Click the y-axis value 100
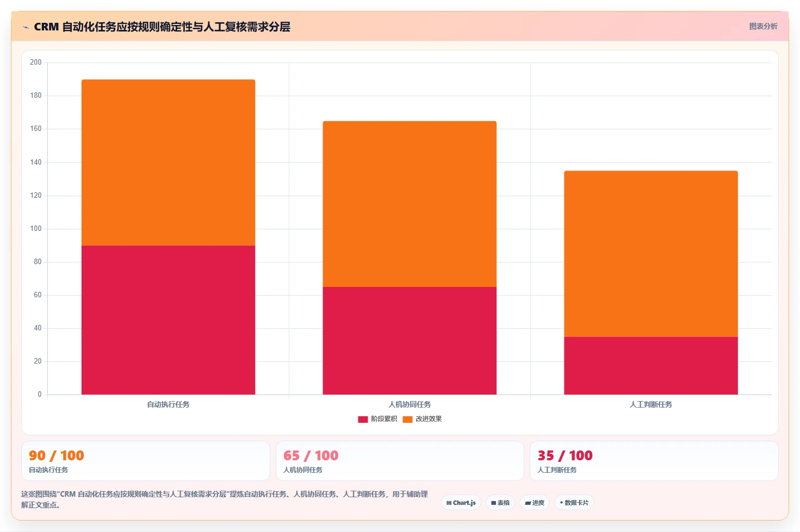 [x=36, y=229]
